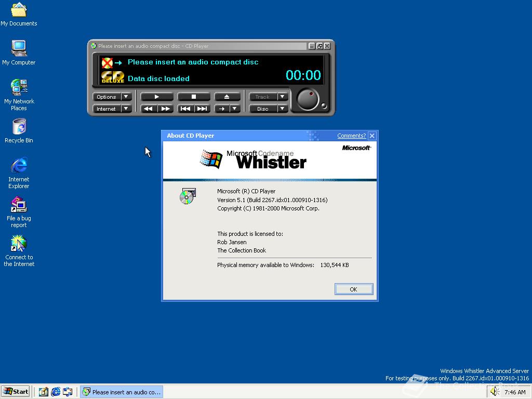Click the volume speaker tray icon
The width and height of the screenshot is (532, 399).
(495, 392)
